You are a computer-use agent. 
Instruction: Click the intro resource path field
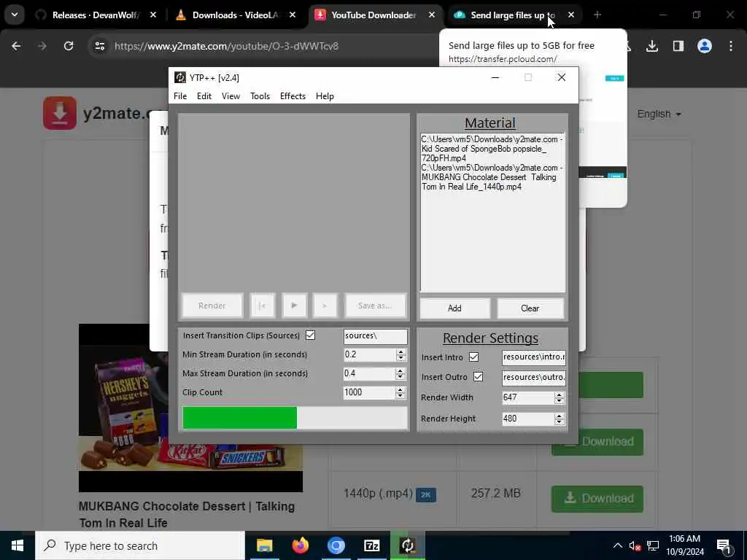click(x=533, y=357)
